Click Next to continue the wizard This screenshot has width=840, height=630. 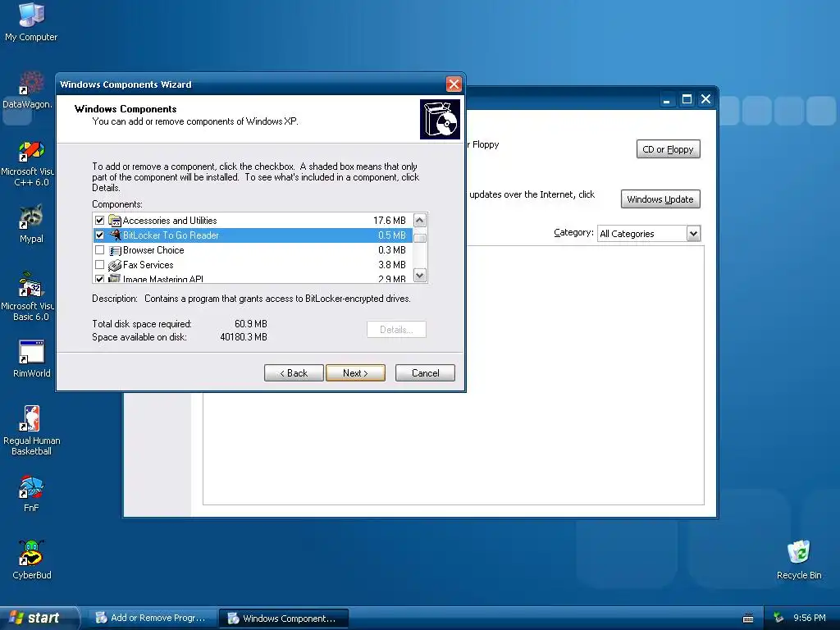355,373
